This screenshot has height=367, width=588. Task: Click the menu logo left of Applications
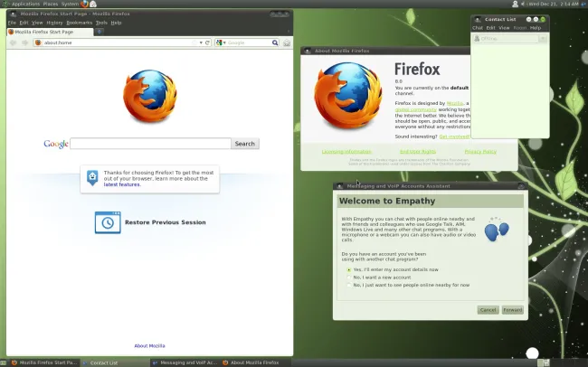click(x=5, y=4)
